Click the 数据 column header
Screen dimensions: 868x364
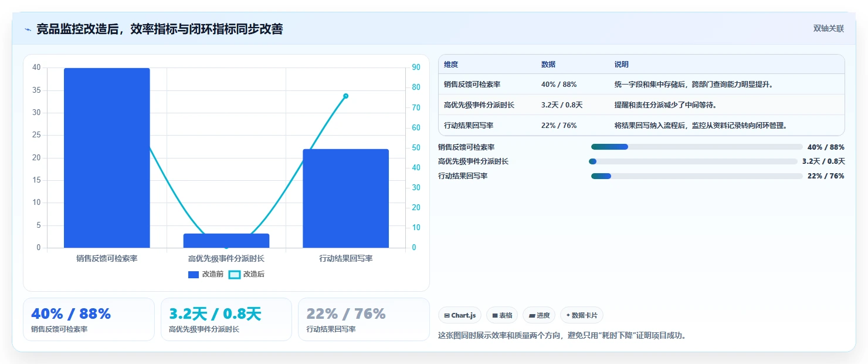click(548, 65)
